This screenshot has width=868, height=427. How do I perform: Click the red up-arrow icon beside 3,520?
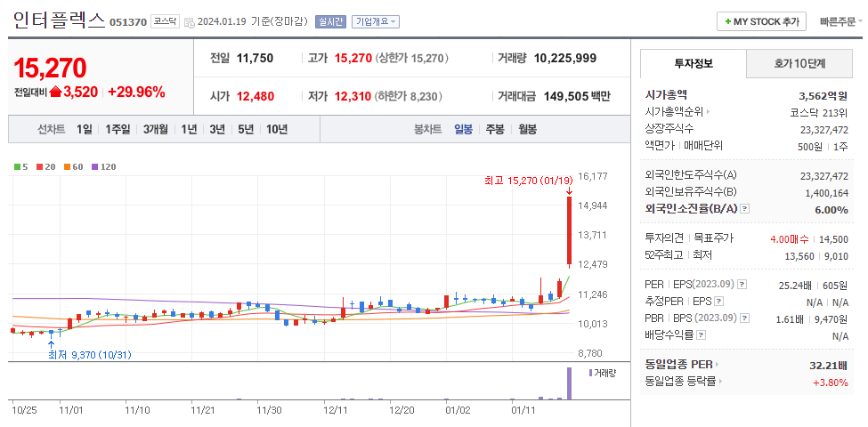pyautogui.click(x=55, y=92)
